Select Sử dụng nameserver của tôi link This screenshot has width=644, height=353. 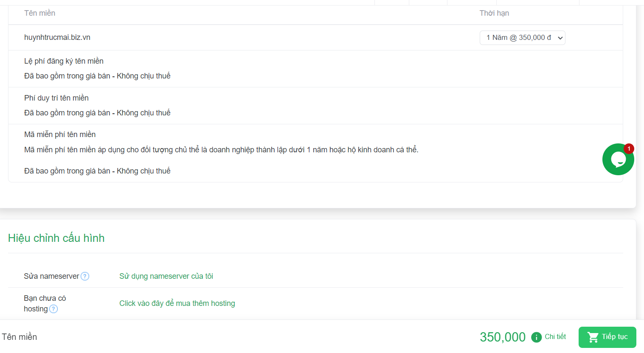[166, 276]
